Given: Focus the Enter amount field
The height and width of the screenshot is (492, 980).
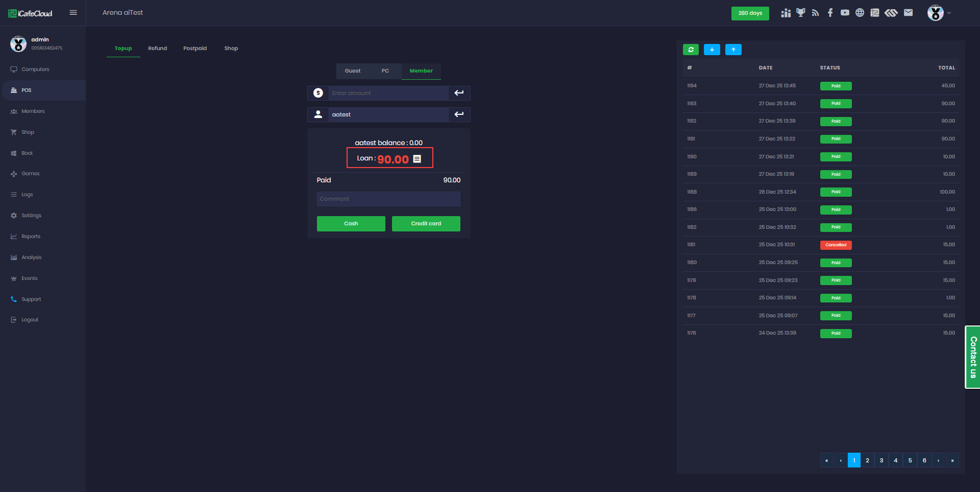Looking at the screenshot, I should point(388,93).
